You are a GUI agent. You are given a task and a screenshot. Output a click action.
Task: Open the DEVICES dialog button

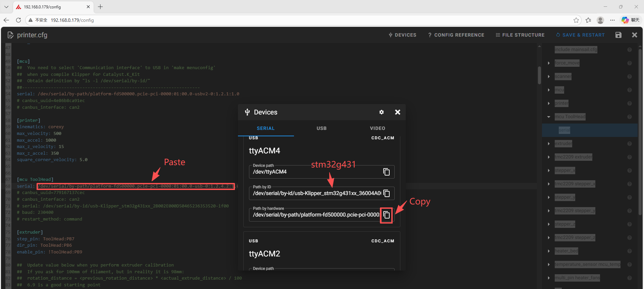click(402, 35)
